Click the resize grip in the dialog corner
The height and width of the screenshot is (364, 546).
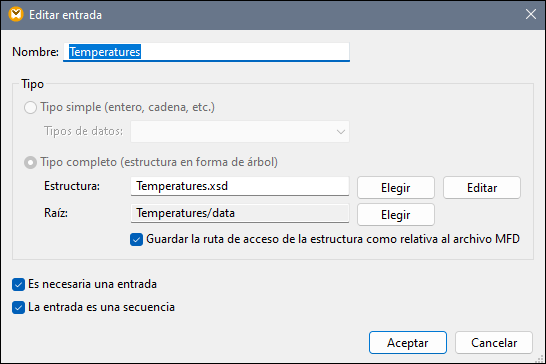(539, 358)
